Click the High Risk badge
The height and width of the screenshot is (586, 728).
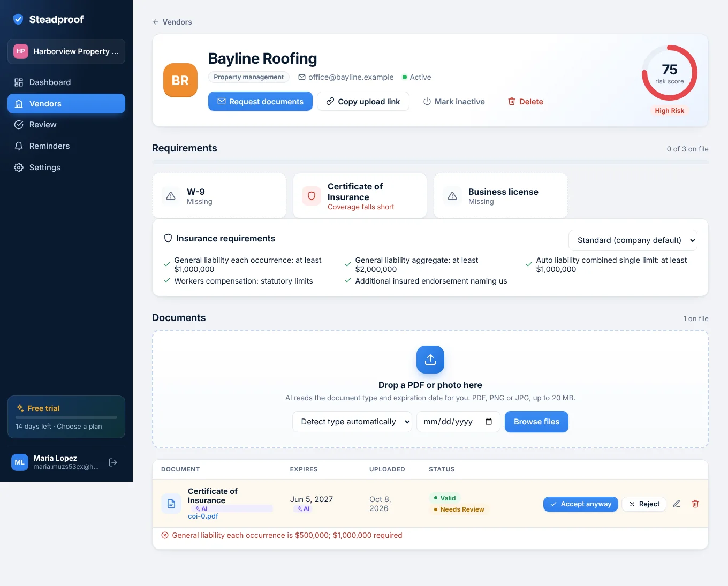point(670,111)
